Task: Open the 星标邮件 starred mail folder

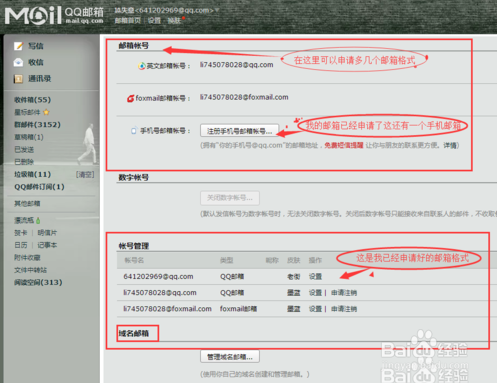Action: (x=27, y=112)
